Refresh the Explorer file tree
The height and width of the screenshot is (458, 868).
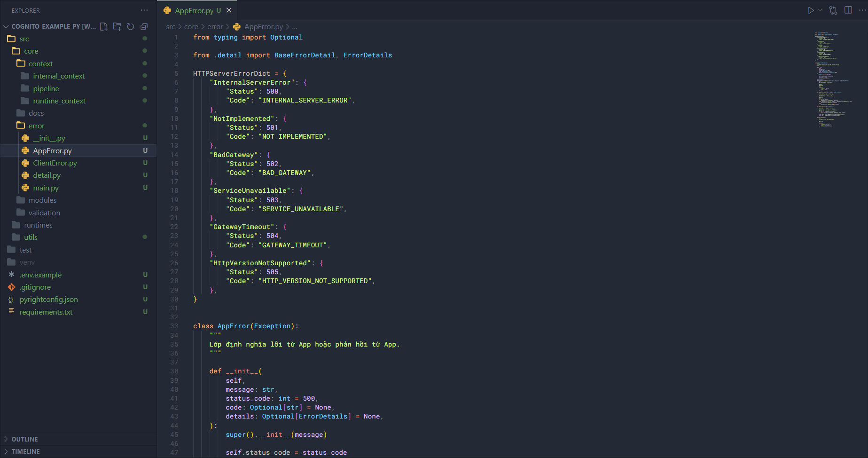(131, 26)
